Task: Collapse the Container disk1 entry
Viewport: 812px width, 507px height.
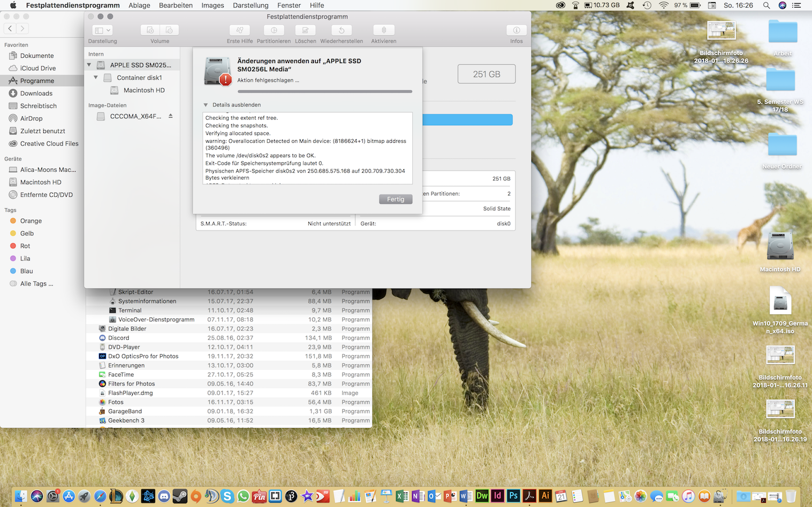Action: [96, 78]
